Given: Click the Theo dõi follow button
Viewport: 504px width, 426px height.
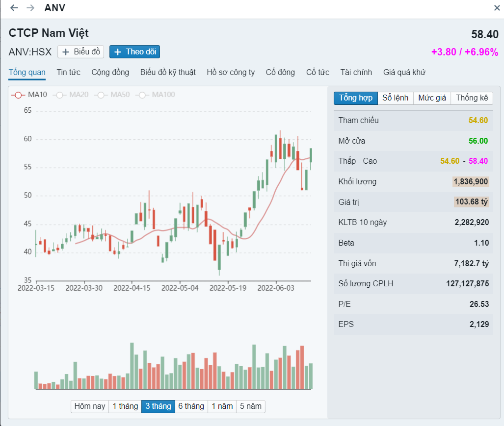Looking at the screenshot, I should (134, 52).
